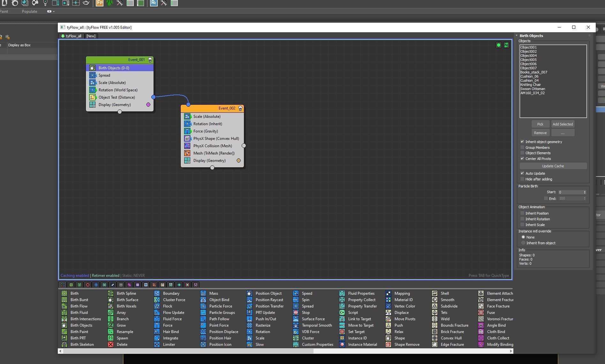The image size is (605, 364).
Task: Click the Add Selected button
Action: point(563,124)
